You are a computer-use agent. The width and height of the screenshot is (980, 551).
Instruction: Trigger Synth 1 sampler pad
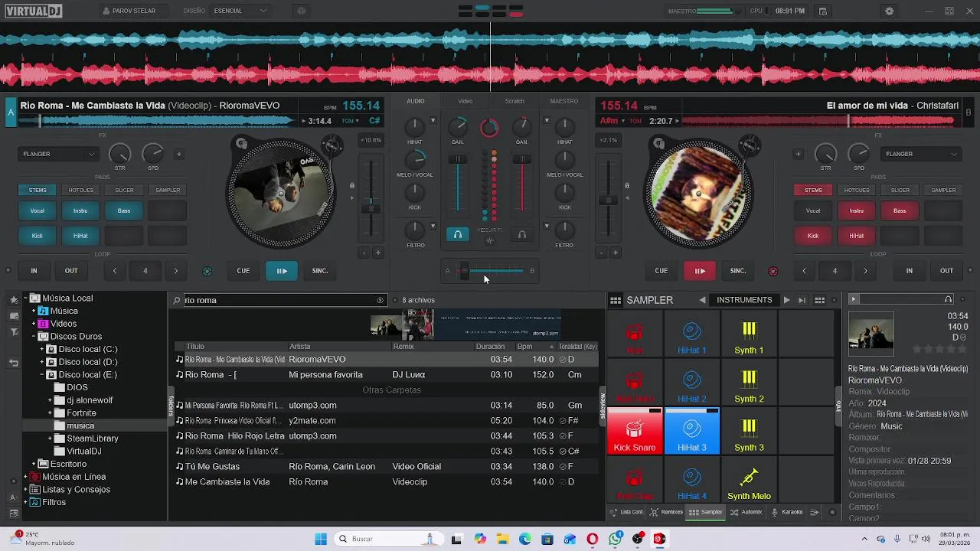[x=749, y=334]
